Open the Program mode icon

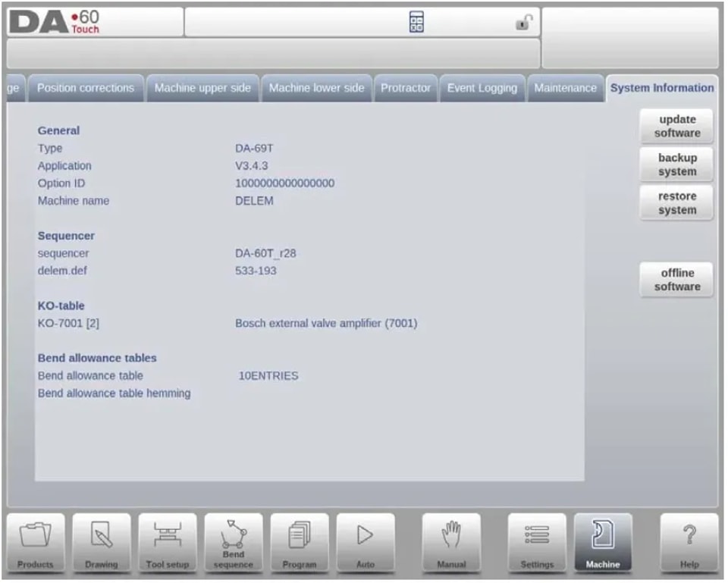tap(300, 542)
